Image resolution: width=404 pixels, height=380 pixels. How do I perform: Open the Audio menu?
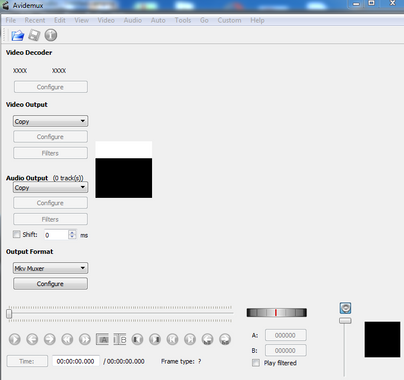point(133,20)
